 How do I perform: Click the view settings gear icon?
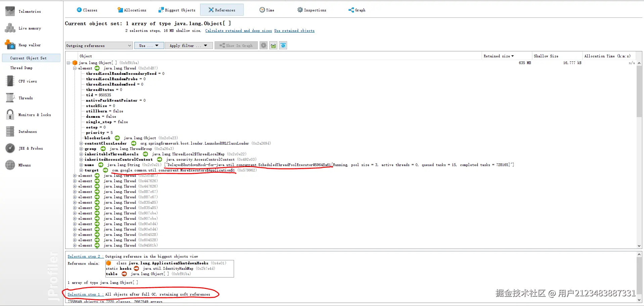pos(264,45)
